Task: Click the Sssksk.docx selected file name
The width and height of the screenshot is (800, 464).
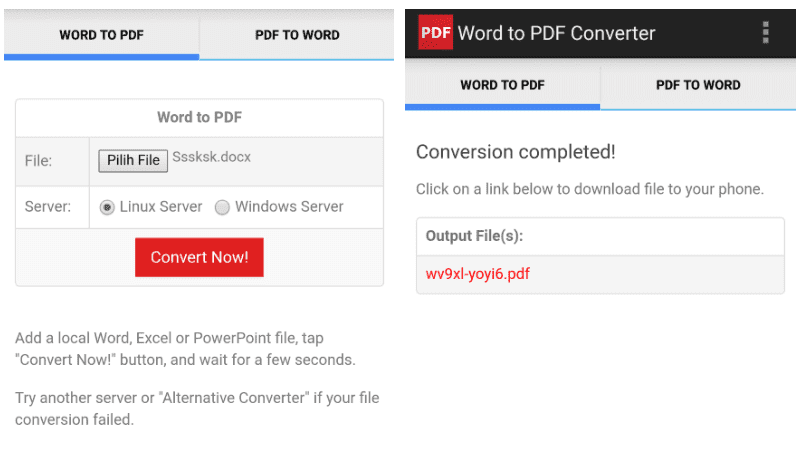Action: [x=211, y=157]
